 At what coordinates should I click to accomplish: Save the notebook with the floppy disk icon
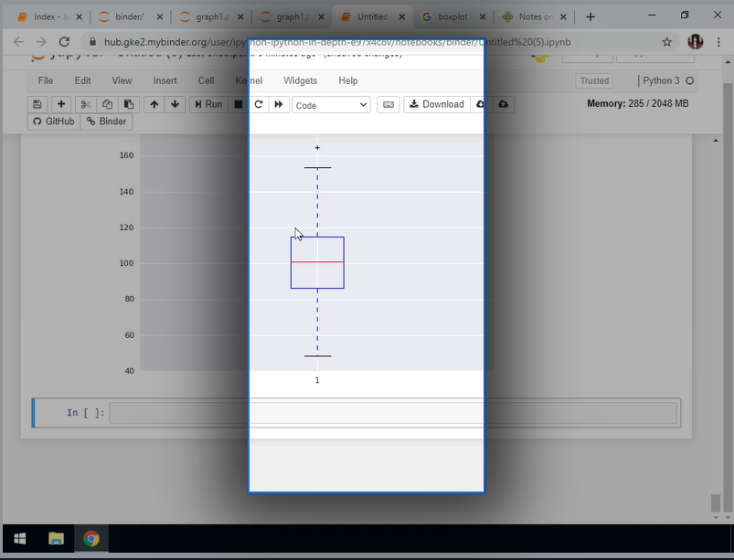pos(37,104)
